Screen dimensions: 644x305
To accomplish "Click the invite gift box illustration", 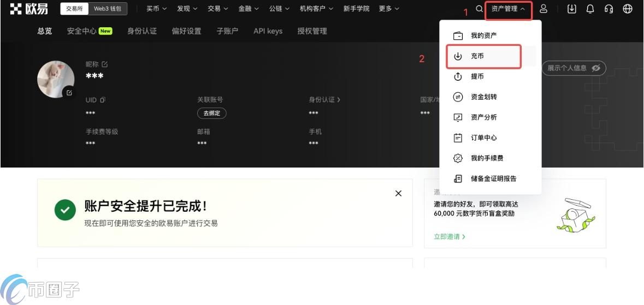I will [x=576, y=214].
